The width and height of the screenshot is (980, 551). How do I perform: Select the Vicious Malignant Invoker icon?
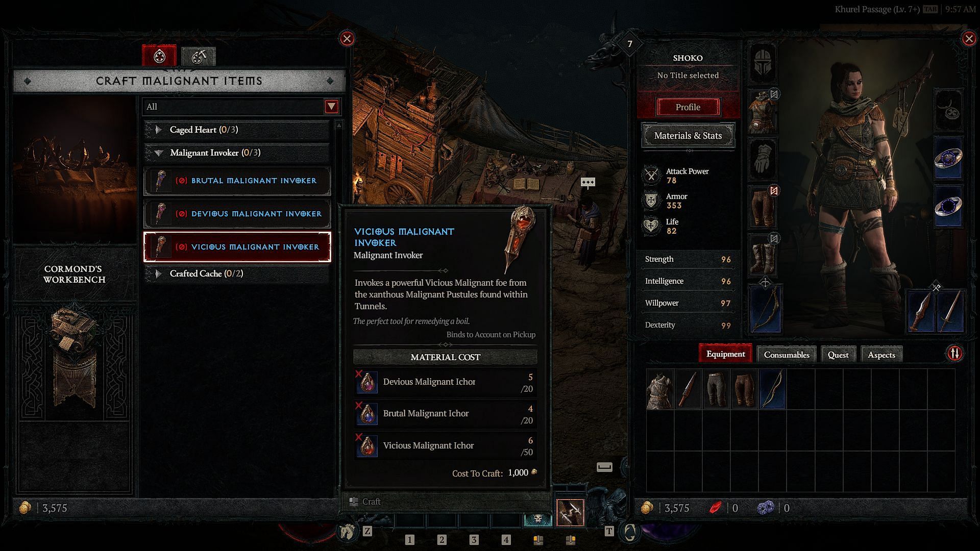[x=160, y=245]
